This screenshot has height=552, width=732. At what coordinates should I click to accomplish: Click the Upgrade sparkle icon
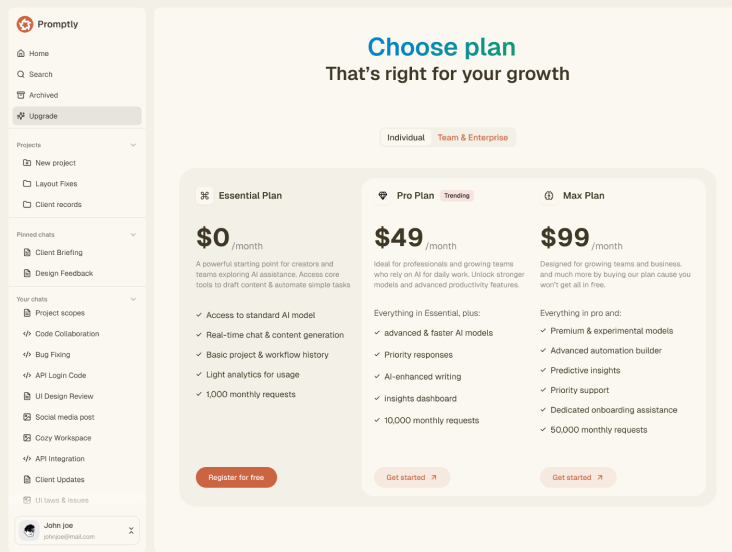tap(21, 116)
